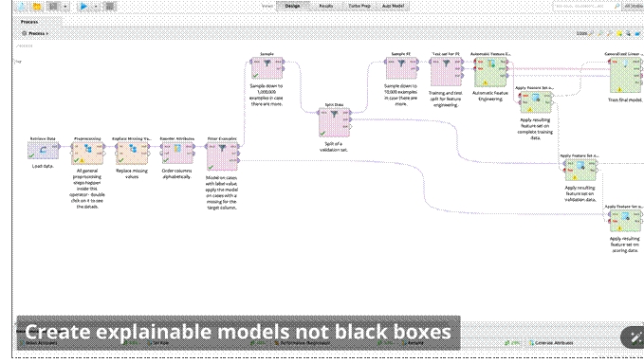Select the Apply Feature Set operator for training data
The width and height of the screenshot is (644, 363).
[x=536, y=101]
